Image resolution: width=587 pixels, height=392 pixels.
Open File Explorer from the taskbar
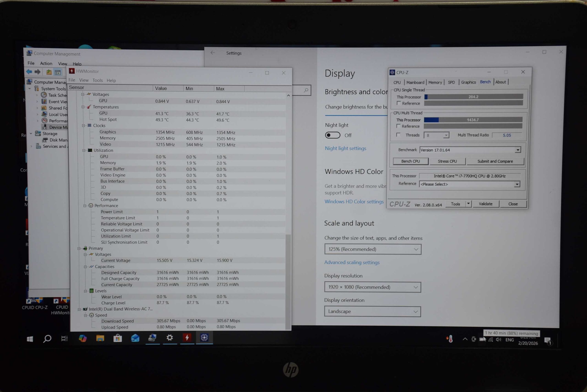pos(100,338)
